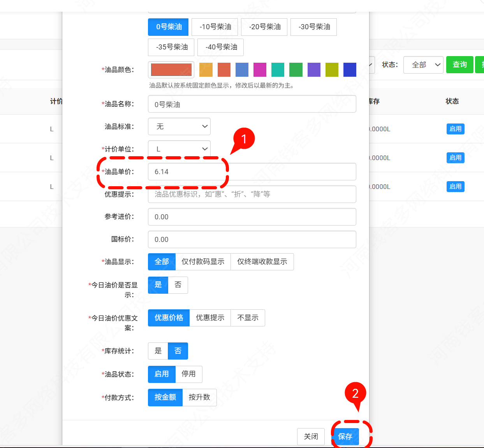Pick the magenta color swatch
484x448 pixels.
[x=260, y=70]
